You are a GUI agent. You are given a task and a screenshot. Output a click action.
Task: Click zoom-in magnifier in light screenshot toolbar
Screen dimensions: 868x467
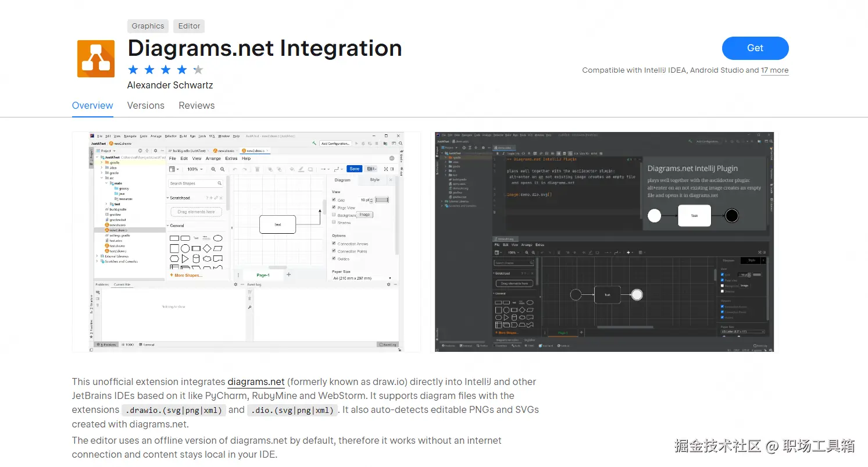tap(213, 169)
